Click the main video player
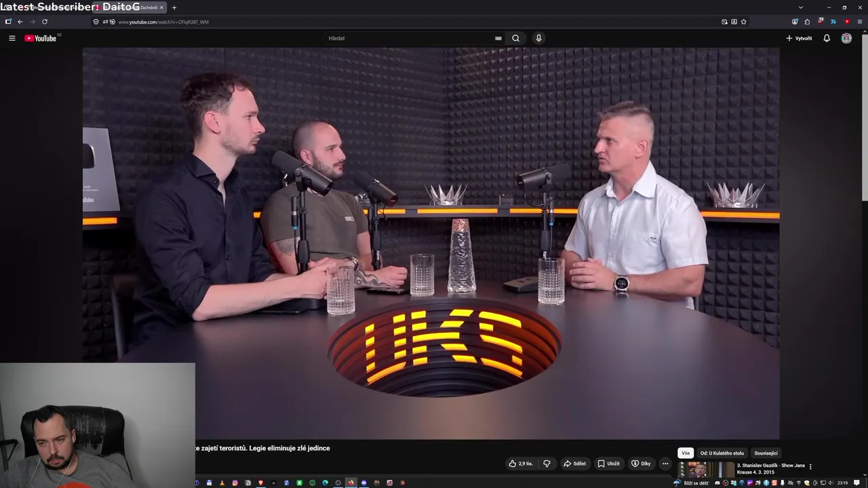This screenshot has width=868, height=488. [431, 243]
